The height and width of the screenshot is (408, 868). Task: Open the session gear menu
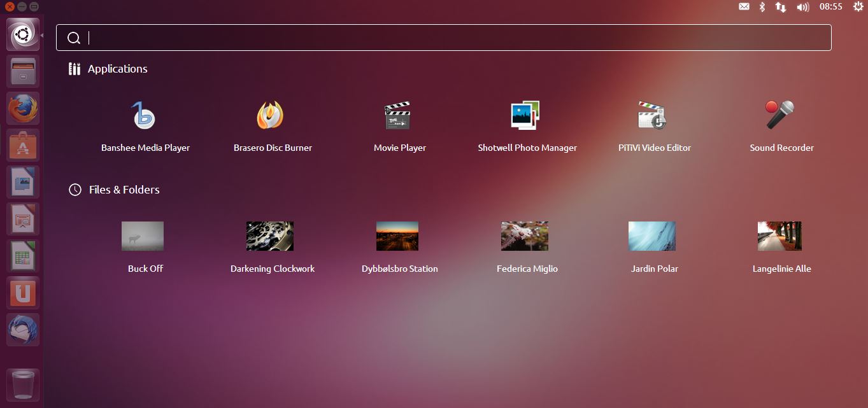pyautogui.click(x=857, y=7)
